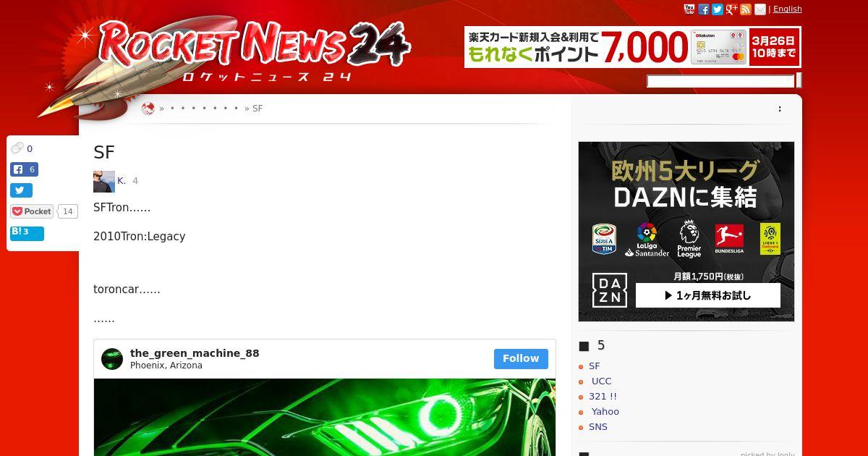Open the email envelope icon

point(760,9)
